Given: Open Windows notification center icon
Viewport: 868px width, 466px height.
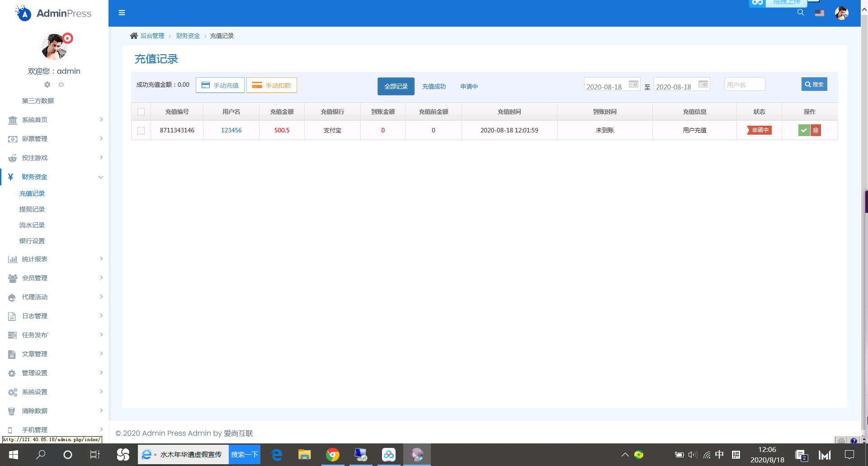Looking at the screenshot, I should click(x=849, y=455).
